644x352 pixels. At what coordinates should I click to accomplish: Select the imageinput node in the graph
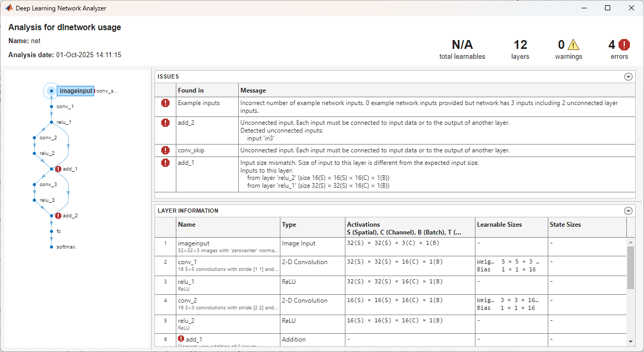coord(75,91)
